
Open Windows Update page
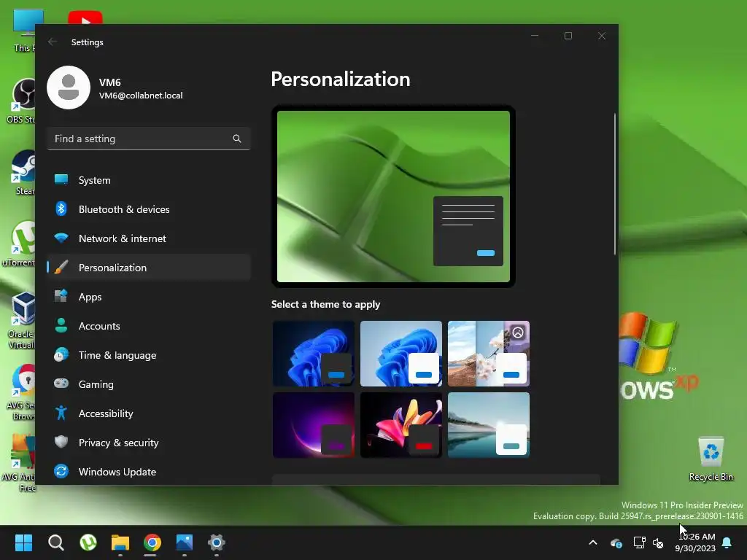pos(149,472)
